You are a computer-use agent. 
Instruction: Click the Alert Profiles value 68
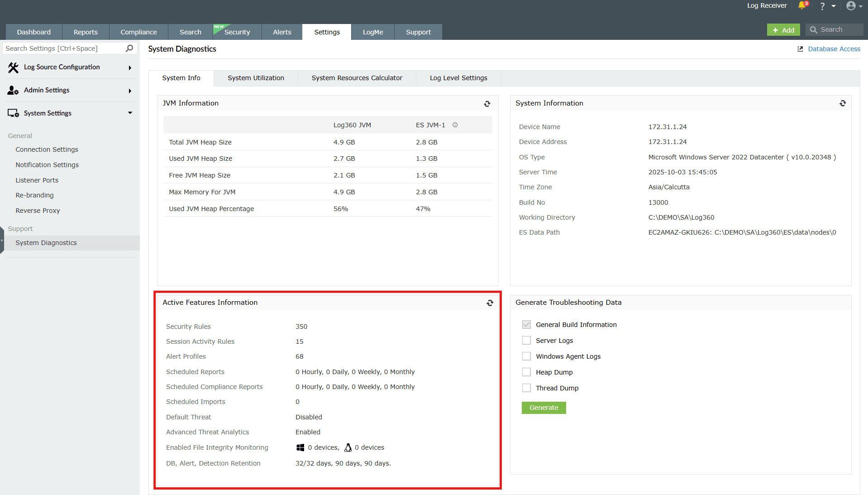pyautogui.click(x=300, y=356)
